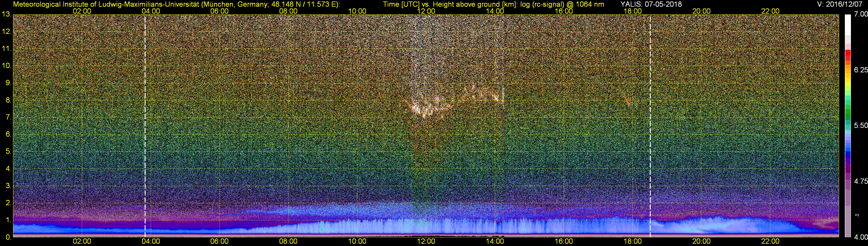Click the 18:00 label on the top time axis
This screenshot has width=868, height=246.
pos(632,11)
